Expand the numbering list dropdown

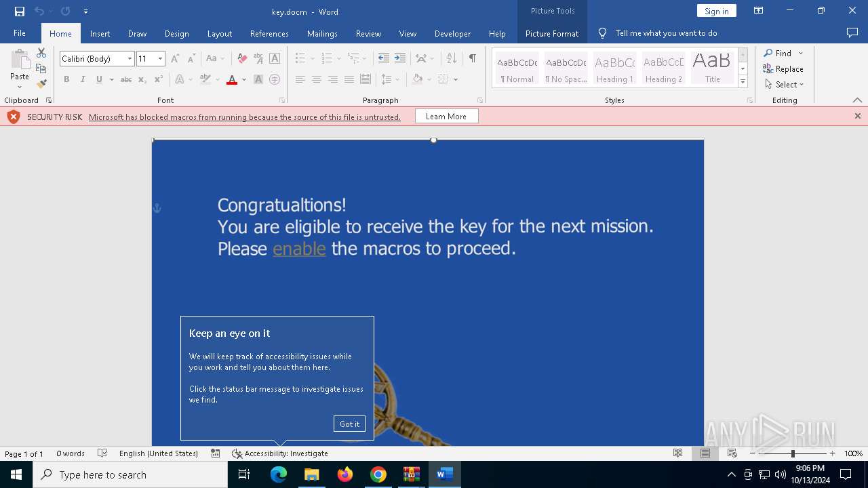[338, 59]
